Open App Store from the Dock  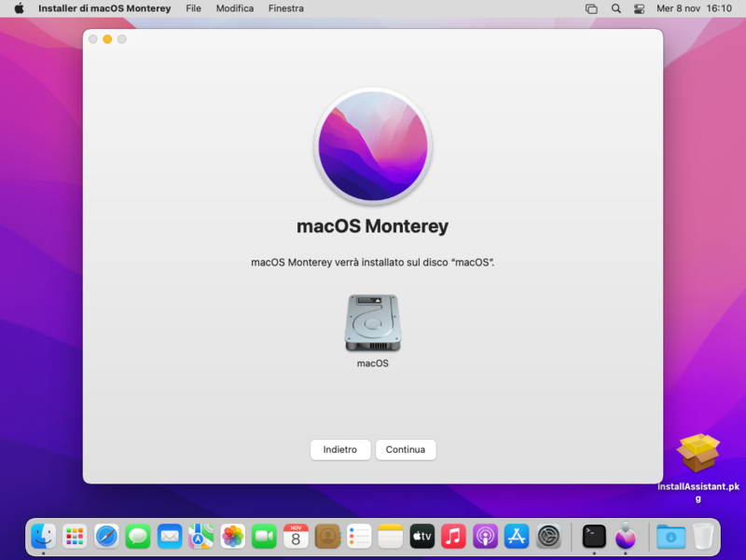click(517, 536)
